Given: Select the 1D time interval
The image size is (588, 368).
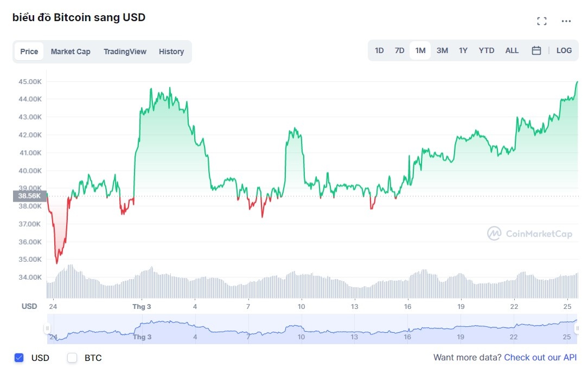Looking at the screenshot, I should point(379,50).
